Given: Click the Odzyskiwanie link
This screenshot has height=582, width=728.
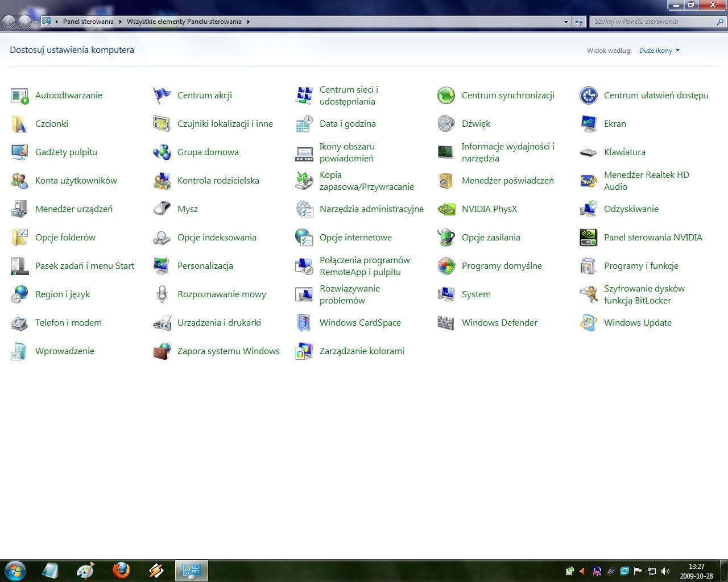Looking at the screenshot, I should click(631, 209).
